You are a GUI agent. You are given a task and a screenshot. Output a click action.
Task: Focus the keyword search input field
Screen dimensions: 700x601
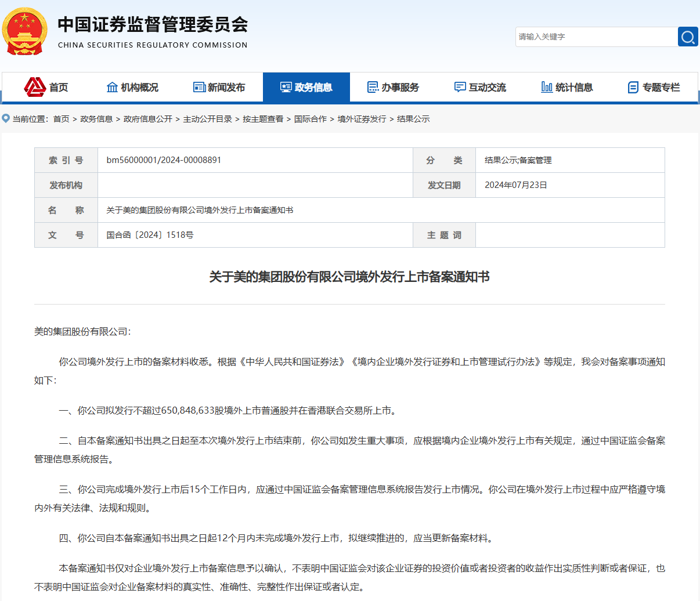pos(596,37)
